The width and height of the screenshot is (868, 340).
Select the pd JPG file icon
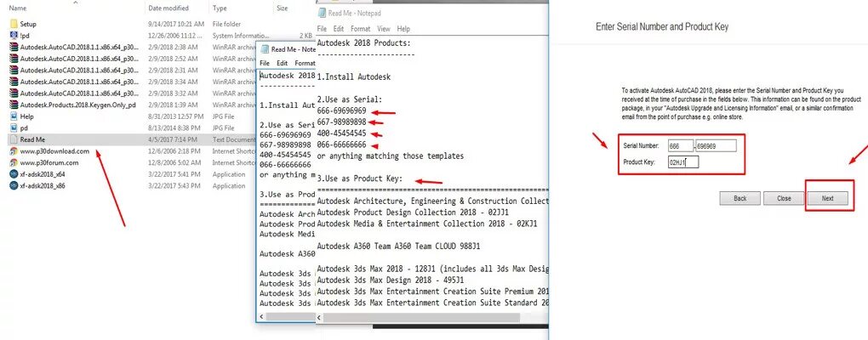tap(14, 128)
